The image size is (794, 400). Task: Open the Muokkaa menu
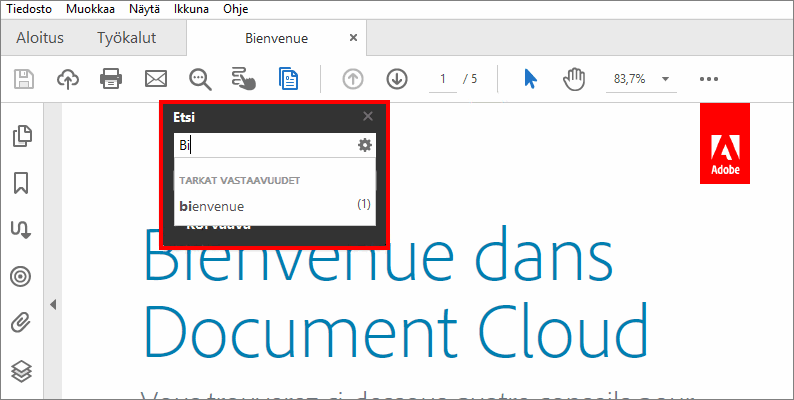[x=89, y=9]
